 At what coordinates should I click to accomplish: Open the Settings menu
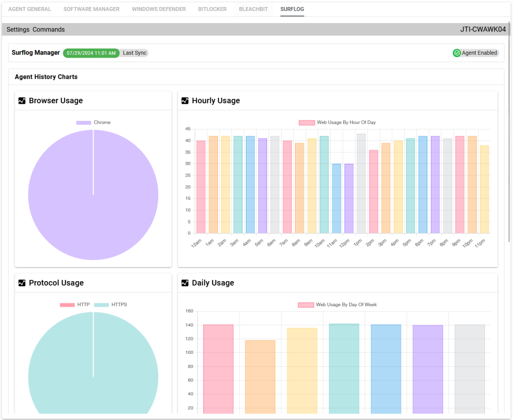point(18,30)
